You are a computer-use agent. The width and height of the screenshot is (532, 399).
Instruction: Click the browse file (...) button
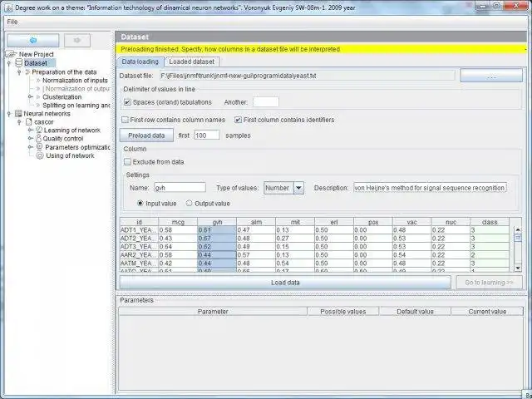[491, 76]
